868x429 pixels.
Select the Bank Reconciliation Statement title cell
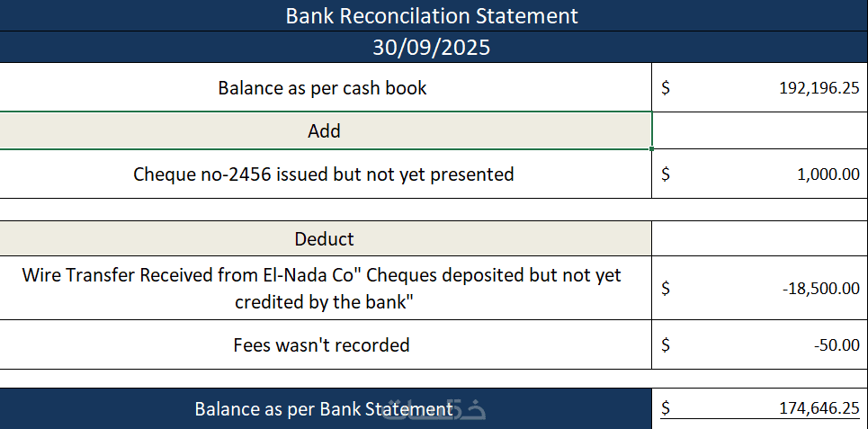[x=432, y=15]
